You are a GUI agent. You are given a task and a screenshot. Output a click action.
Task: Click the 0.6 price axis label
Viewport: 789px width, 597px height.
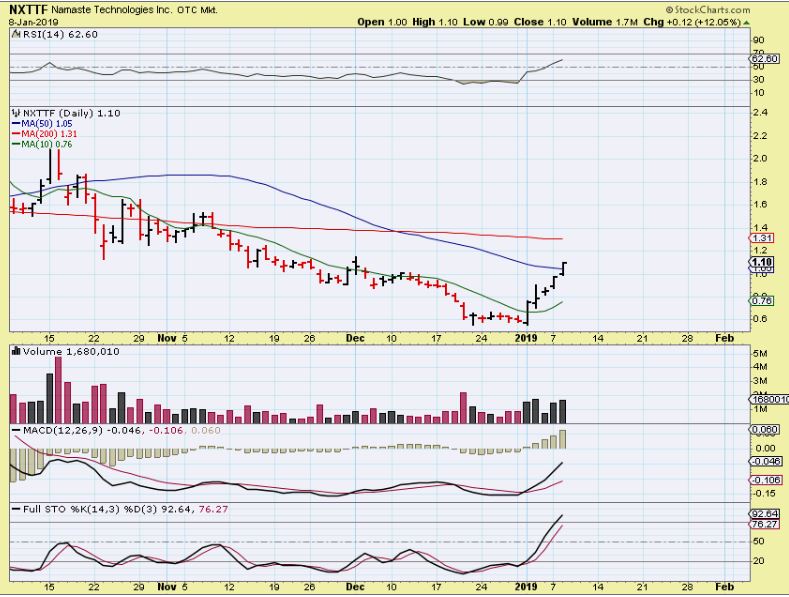pos(760,319)
